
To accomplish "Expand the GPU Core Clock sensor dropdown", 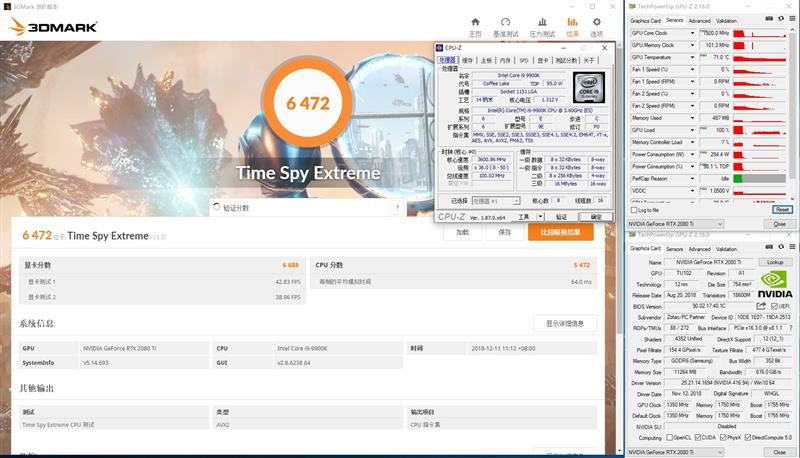I will 692,33.
